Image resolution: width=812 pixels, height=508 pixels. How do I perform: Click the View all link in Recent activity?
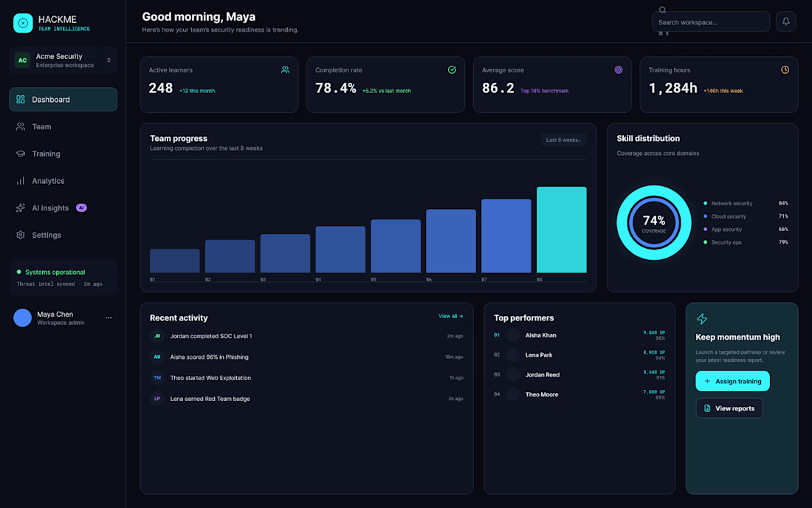[x=450, y=317]
